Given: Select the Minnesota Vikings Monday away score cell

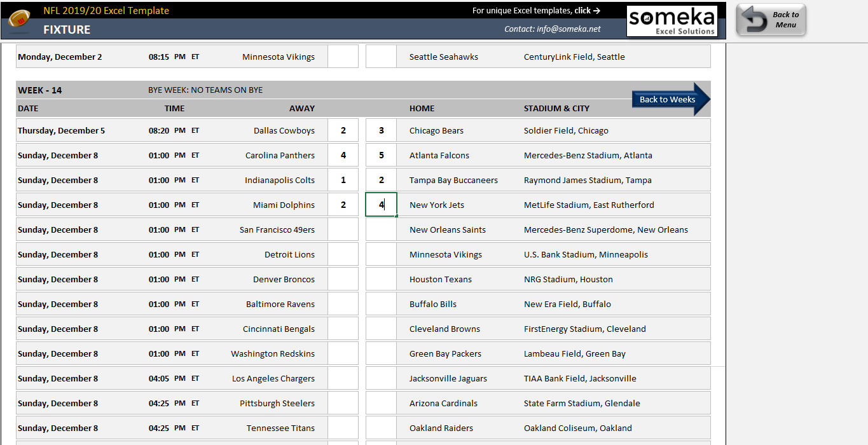Looking at the screenshot, I should pos(343,57).
